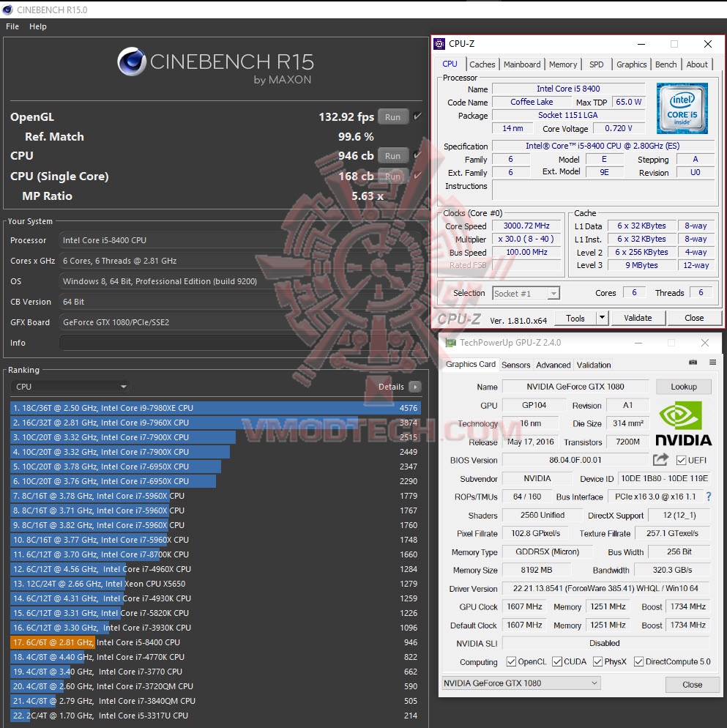Open the ranking CPU dropdown in Cinebench
727x728 pixels.
coord(70,387)
